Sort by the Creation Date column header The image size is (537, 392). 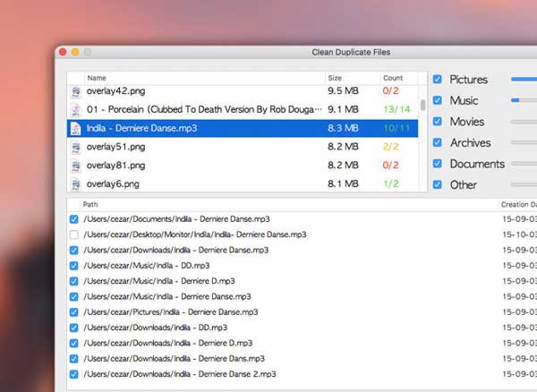517,204
